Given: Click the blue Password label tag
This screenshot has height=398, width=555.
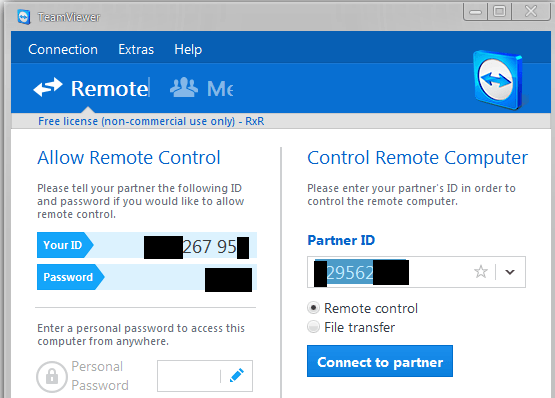Looking at the screenshot, I should click(x=71, y=277).
